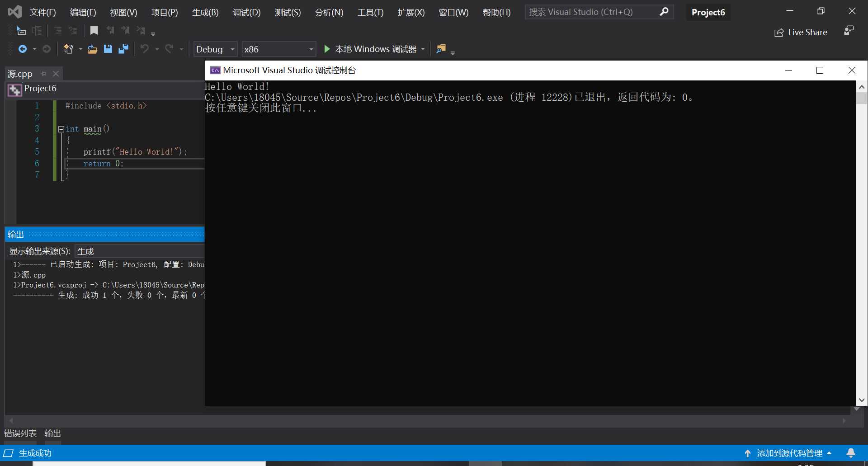Click the Project6 solution name button
Screen dimensions: 868x466
708,12
